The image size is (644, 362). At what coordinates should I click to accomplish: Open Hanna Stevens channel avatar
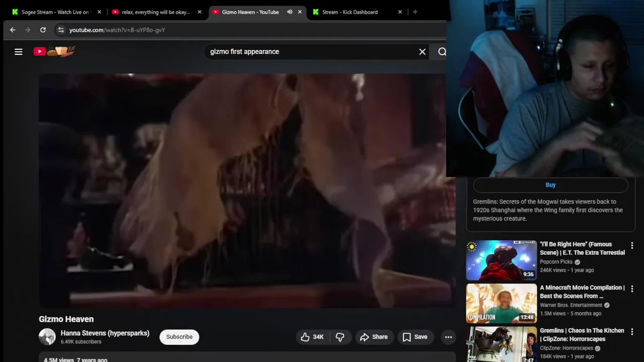tap(47, 337)
